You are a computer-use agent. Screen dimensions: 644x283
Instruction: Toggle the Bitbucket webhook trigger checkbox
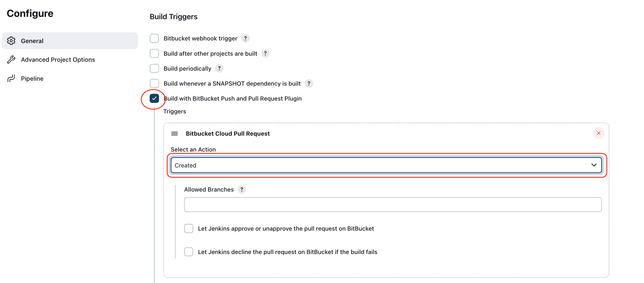click(154, 38)
